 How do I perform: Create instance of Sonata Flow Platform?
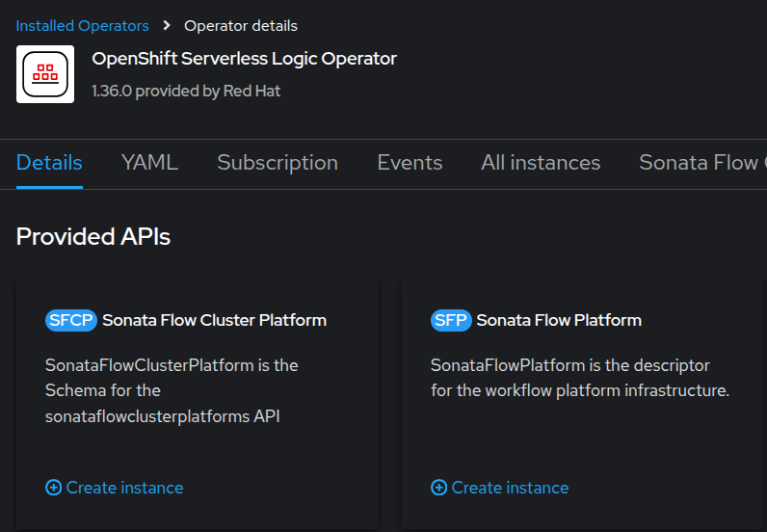point(510,488)
